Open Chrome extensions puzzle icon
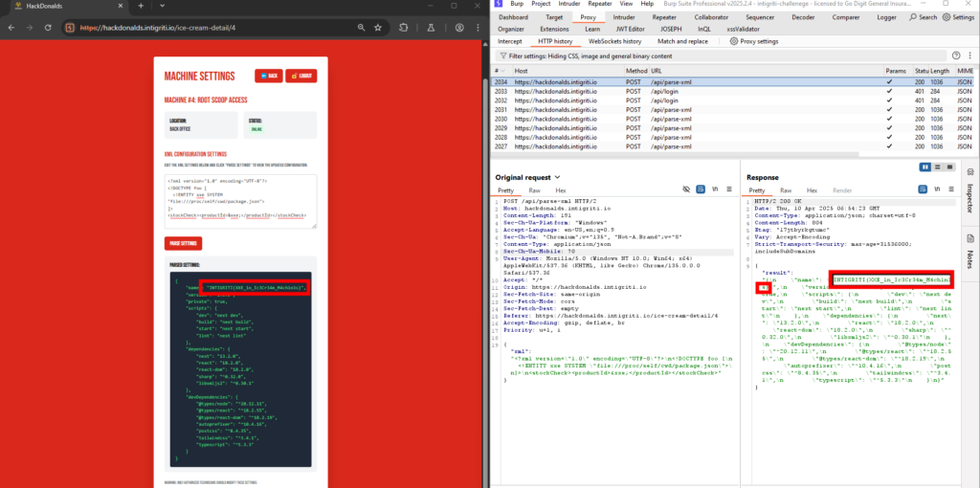This screenshot has height=488, width=980. click(404, 28)
